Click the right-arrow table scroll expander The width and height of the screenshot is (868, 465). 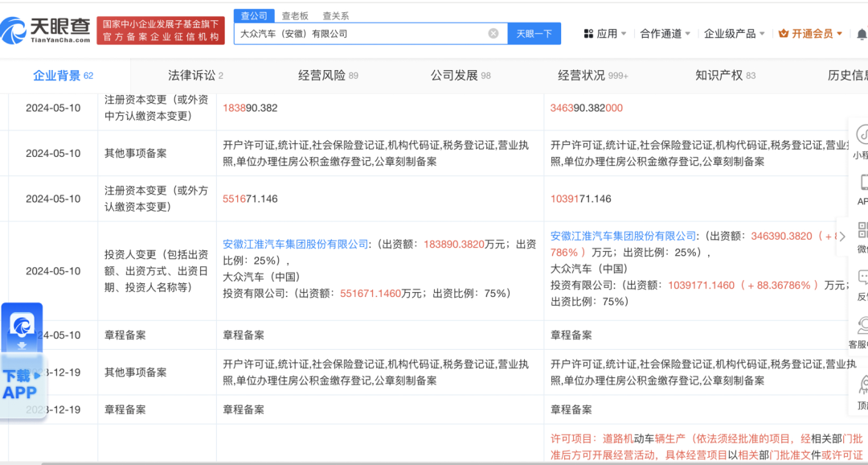841,237
